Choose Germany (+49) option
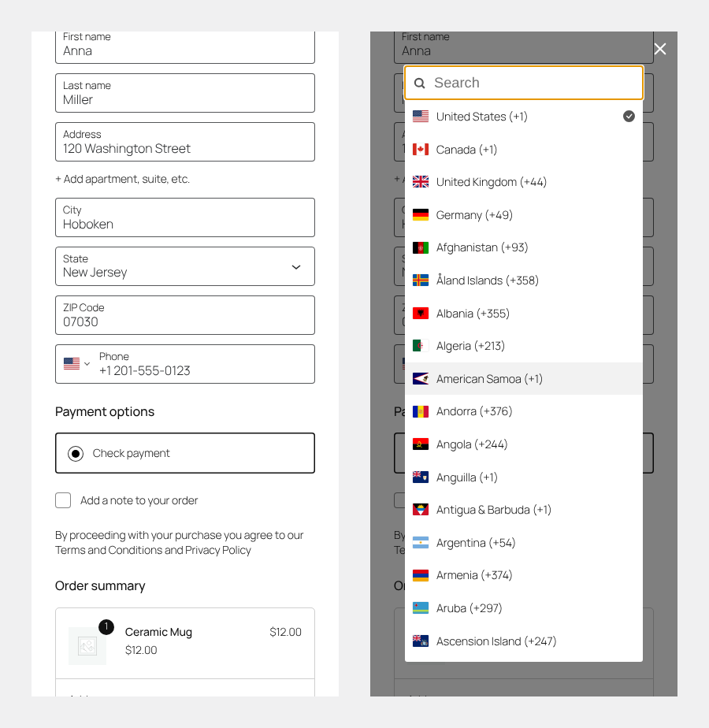 tap(524, 215)
